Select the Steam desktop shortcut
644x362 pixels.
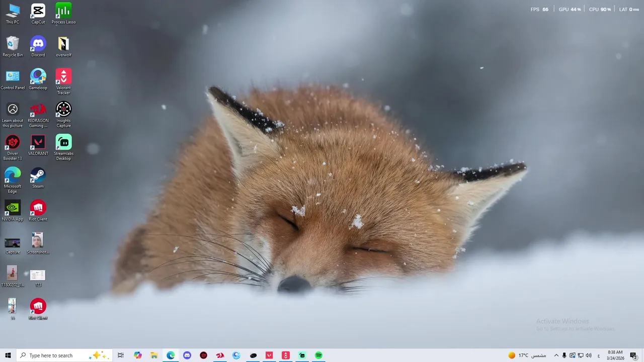[x=38, y=178]
